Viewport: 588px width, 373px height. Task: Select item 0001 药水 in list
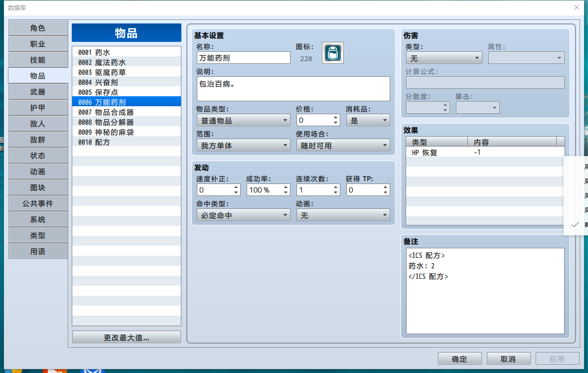click(x=127, y=52)
